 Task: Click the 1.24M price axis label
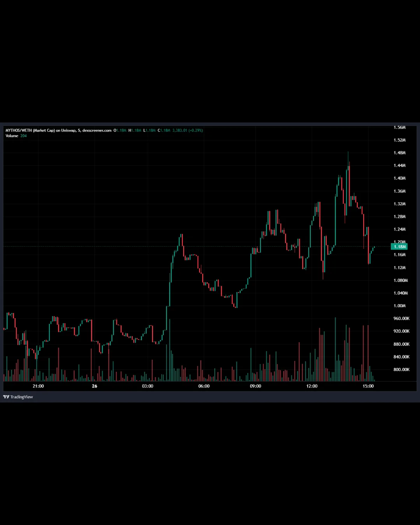click(x=399, y=229)
